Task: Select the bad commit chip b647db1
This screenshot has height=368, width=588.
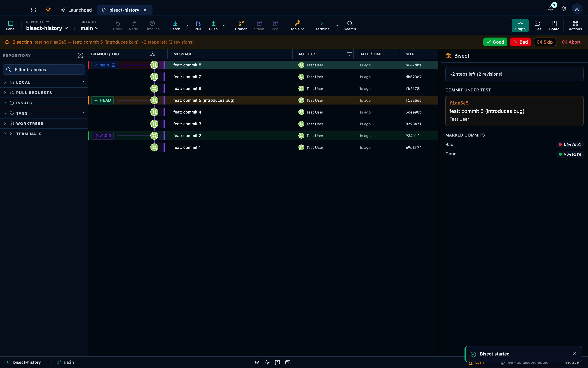Action: 570,145
